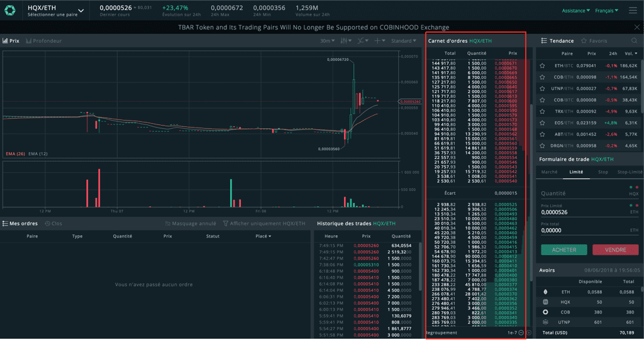Viewport: 644px width, 340px height.
Task: Open the indicators dropdown
Action: 363,41
